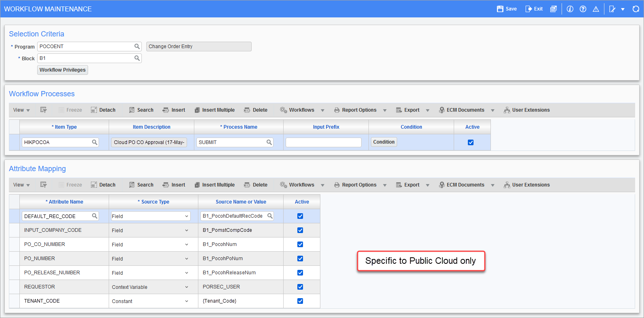Image resolution: width=644 pixels, height=318 pixels.
Task: Open Source Type dropdown for PO_CO_NUMBER
Action: coord(151,244)
